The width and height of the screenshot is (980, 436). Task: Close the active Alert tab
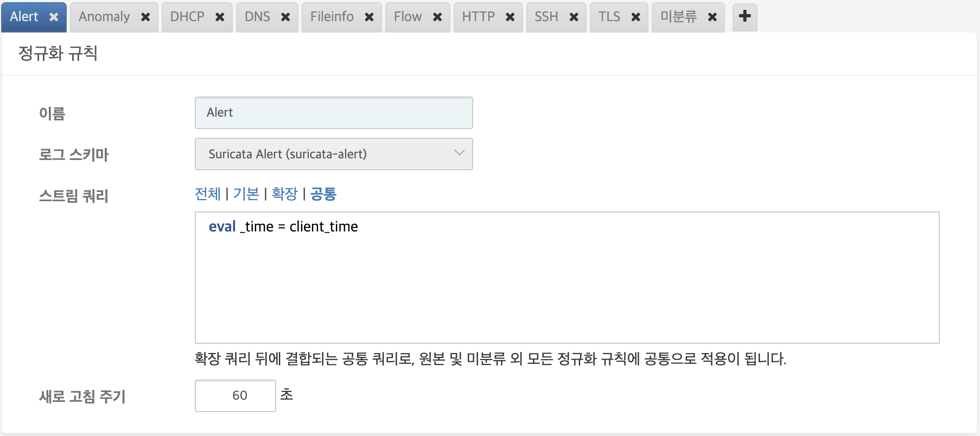[x=53, y=17]
